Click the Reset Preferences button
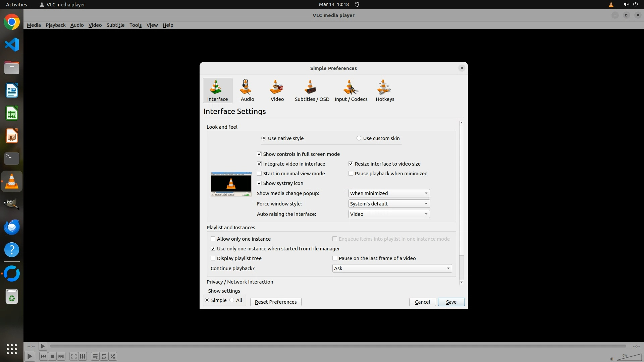Viewport: 644px width, 362px height. click(x=275, y=302)
